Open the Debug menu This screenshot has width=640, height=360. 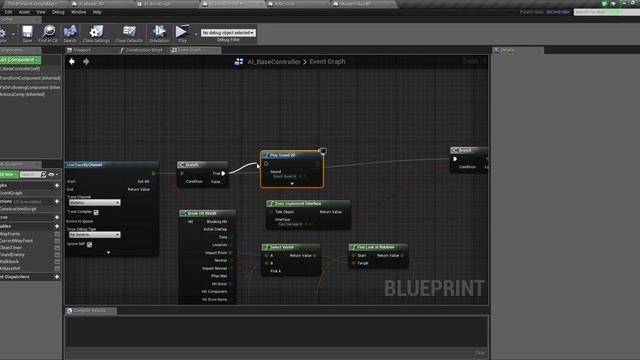(x=58, y=12)
